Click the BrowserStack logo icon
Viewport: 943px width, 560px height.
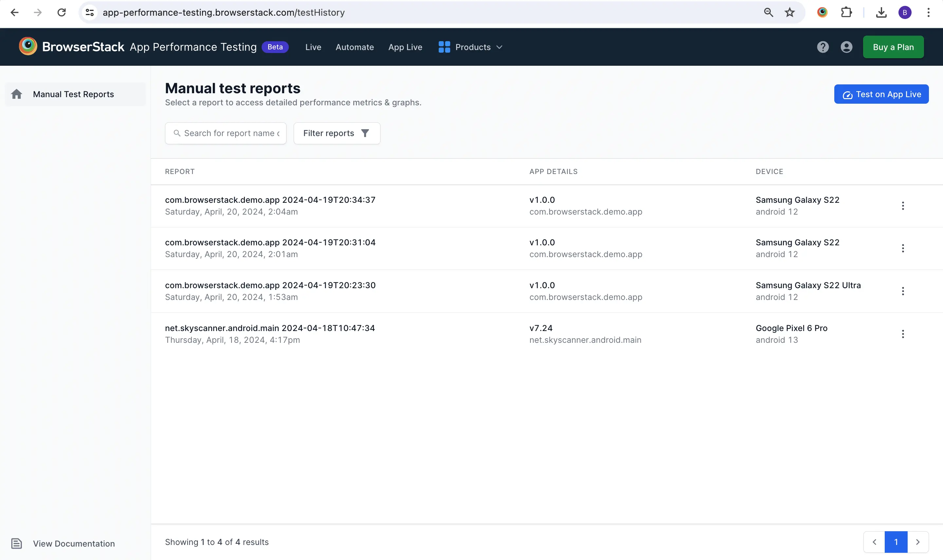[x=28, y=46]
